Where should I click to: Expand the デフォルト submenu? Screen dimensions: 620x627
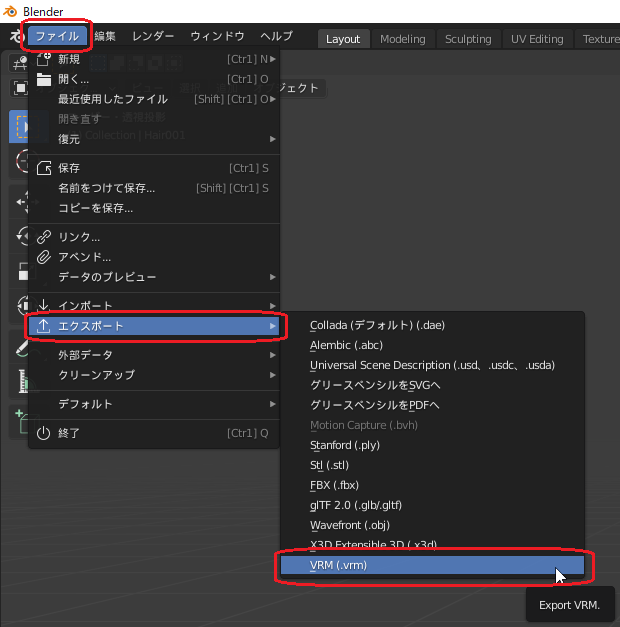[x=154, y=404]
